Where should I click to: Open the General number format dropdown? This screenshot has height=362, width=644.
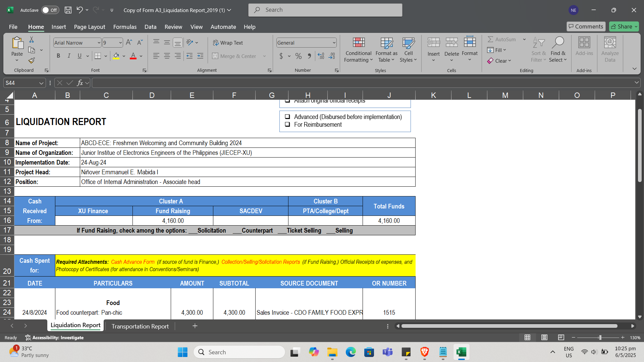(x=334, y=43)
